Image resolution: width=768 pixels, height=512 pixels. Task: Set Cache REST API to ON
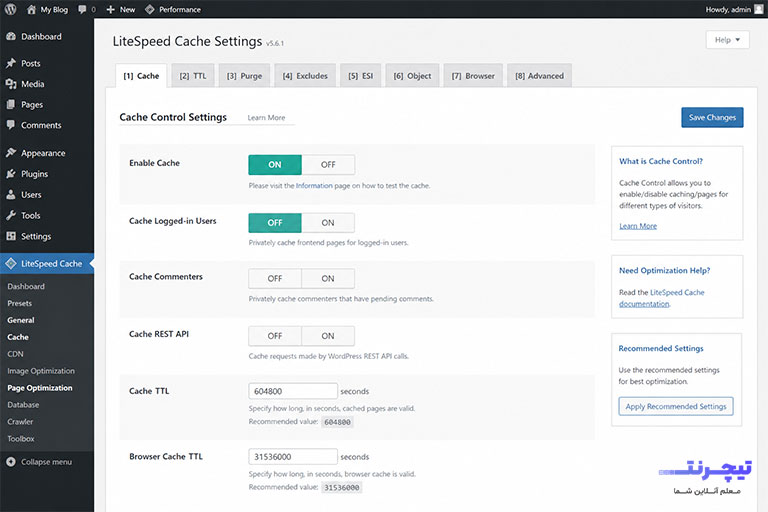point(328,336)
